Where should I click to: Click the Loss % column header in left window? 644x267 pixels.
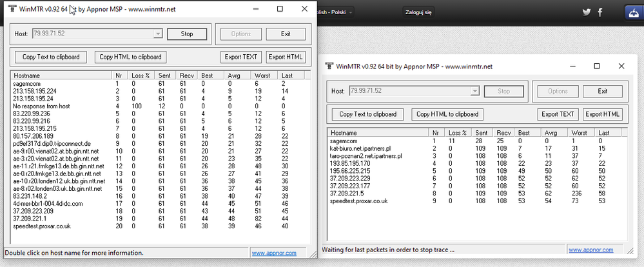tap(142, 75)
